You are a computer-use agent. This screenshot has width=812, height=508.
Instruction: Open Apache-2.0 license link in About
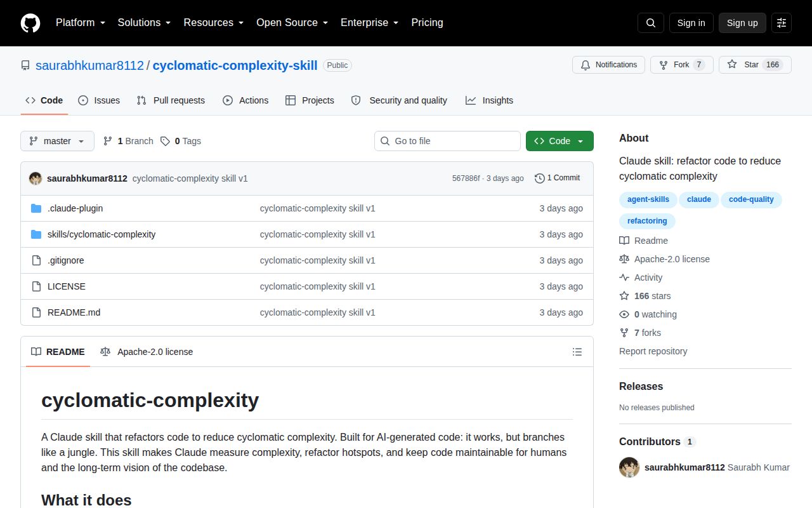pyautogui.click(x=664, y=259)
